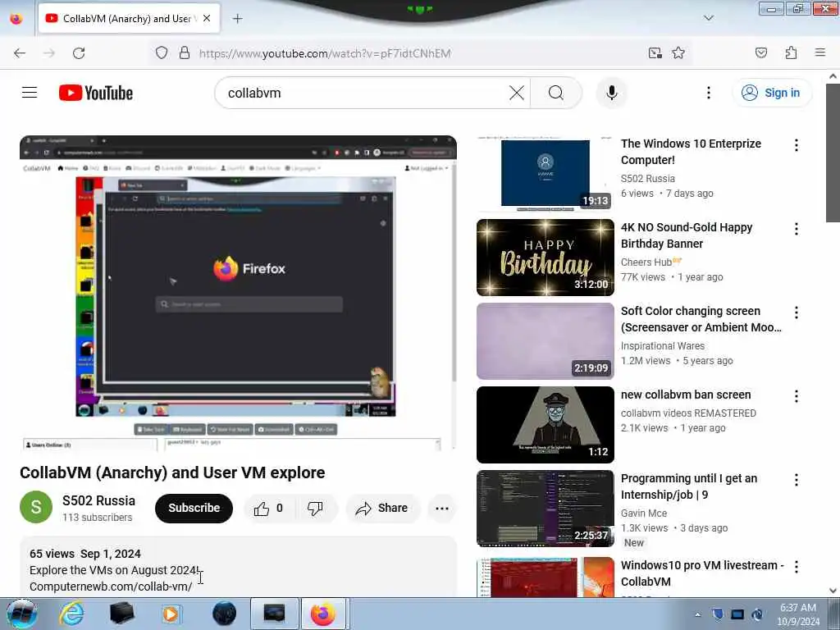Close the CollabVM YouTube tab
The height and width of the screenshot is (630, 840).
(207, 18)
